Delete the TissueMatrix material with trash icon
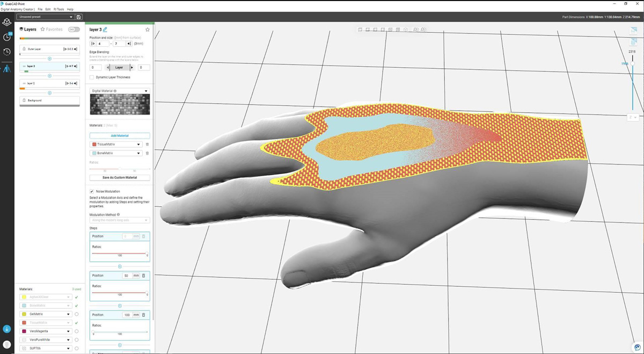This screenshot has height=354, width=644. [147, 145]
